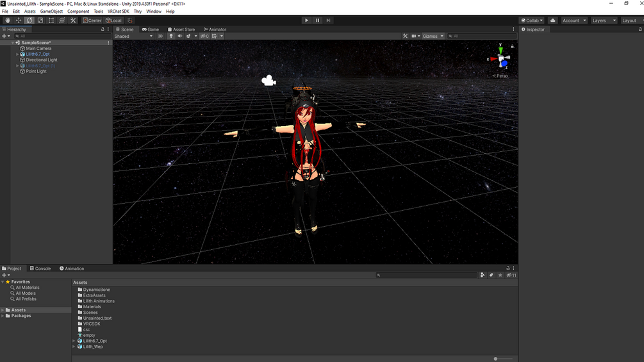Image resolution: width=644 pixels, height=362 pixels.
Task: Click search by type icon in Project
Action: 482,275
